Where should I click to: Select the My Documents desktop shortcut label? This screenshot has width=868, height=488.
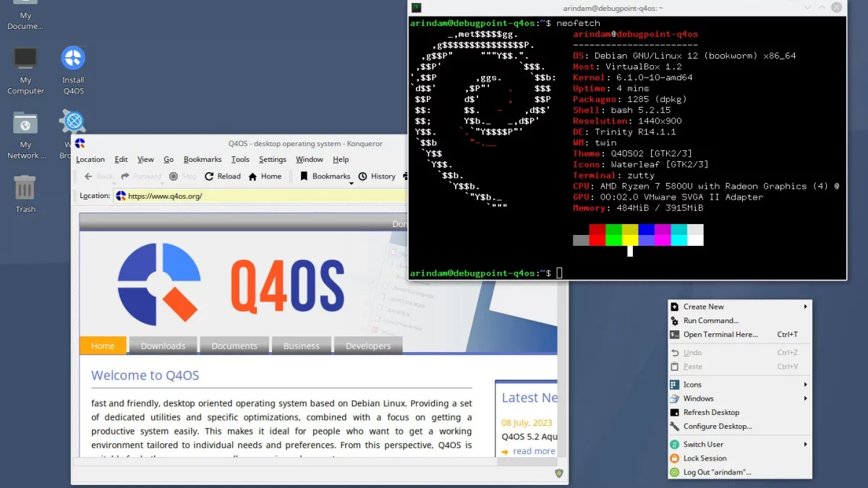pos(25,21)
